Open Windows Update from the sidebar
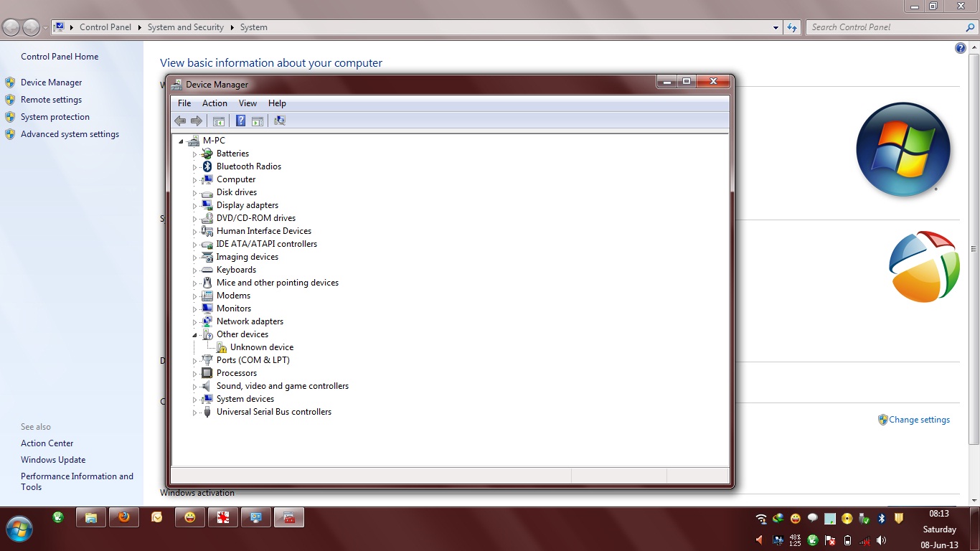The height and width of the screenshot is (551, 980). click(x=53, y=459)
